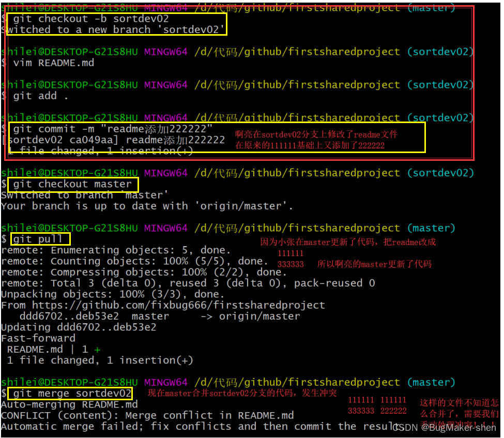
Task: Click the 'vim README.md' command
Action: click(53, 63)
